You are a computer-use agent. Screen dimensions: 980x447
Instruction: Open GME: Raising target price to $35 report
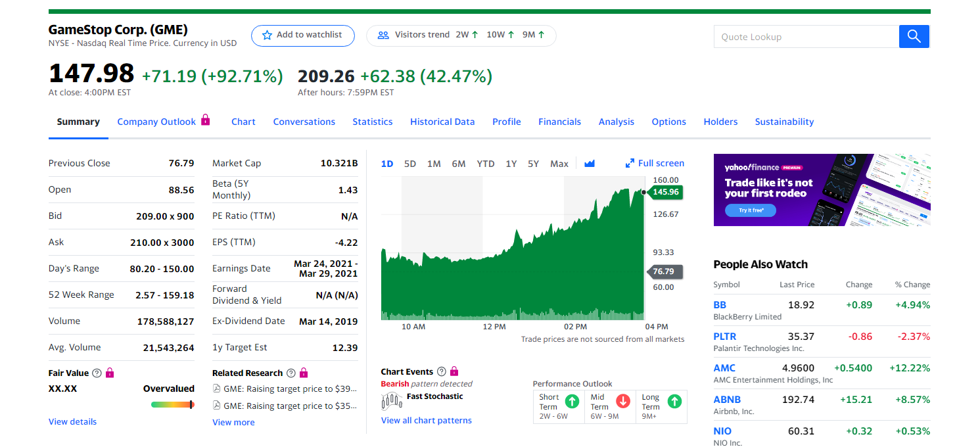[291, 406]
